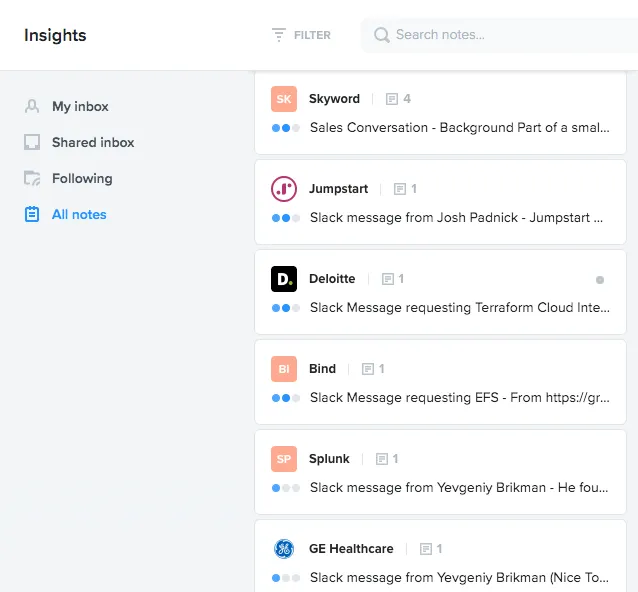
Task: Click the Bind BI avatar
Action: coord(284,369)
